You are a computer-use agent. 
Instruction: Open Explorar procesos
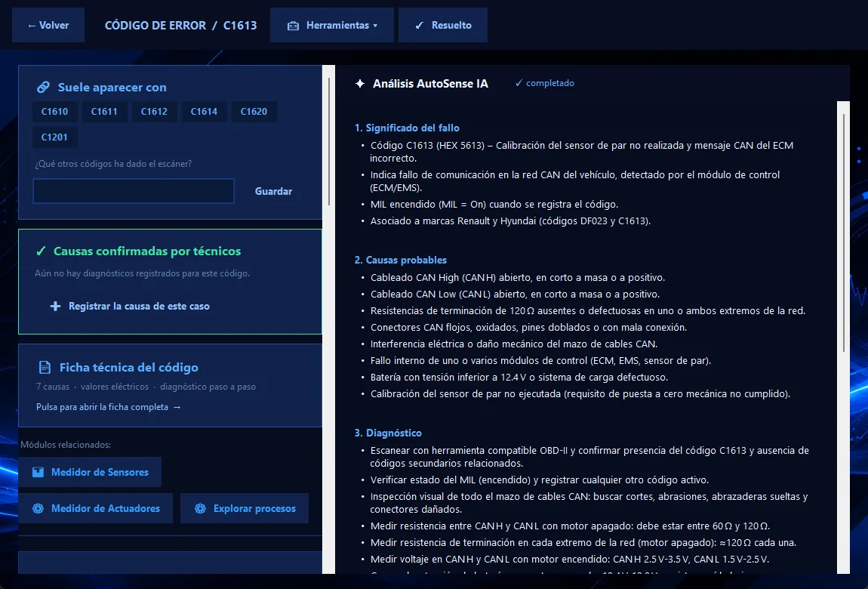point(245,508)
